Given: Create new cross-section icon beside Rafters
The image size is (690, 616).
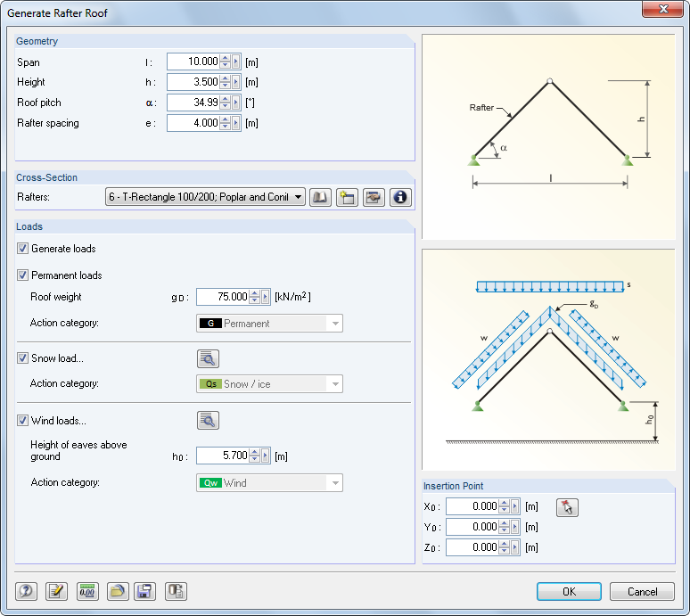Looking at the screenshot, I should tap(347, 197).
